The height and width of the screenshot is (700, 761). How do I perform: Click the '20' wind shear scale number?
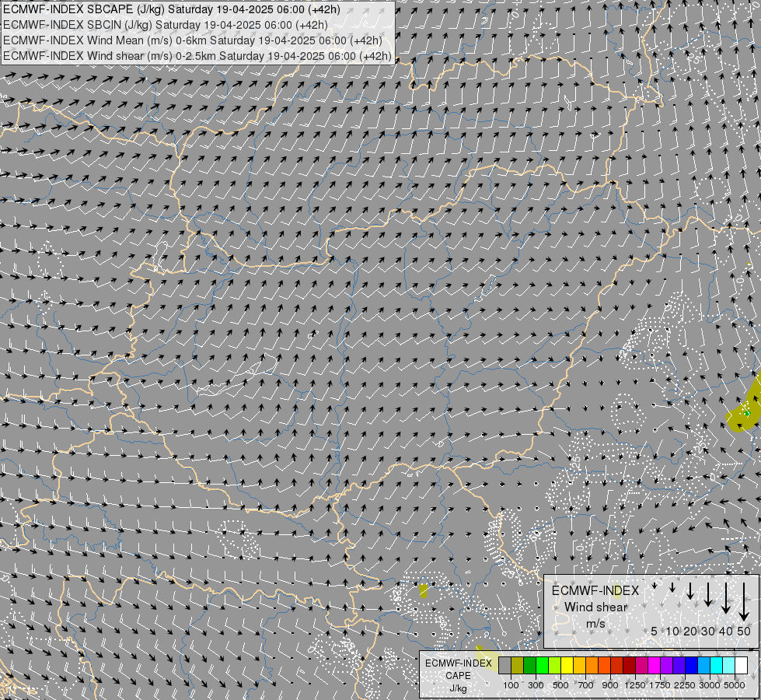(x=690, y=631)
